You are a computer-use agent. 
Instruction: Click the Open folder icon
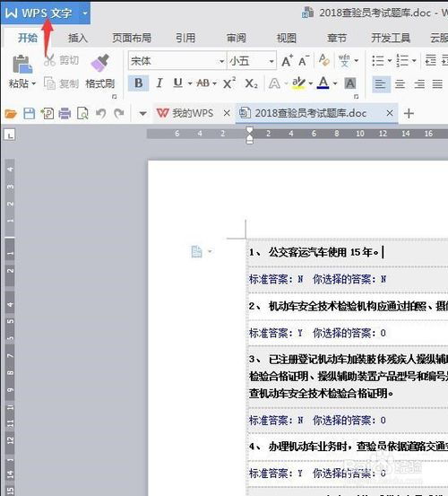(x=11, y=113)
